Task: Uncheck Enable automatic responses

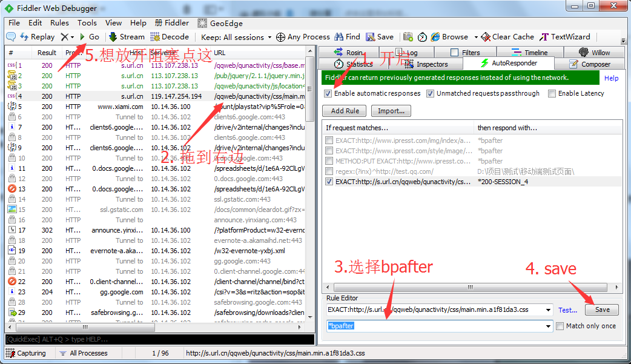Action: point(328,94)
